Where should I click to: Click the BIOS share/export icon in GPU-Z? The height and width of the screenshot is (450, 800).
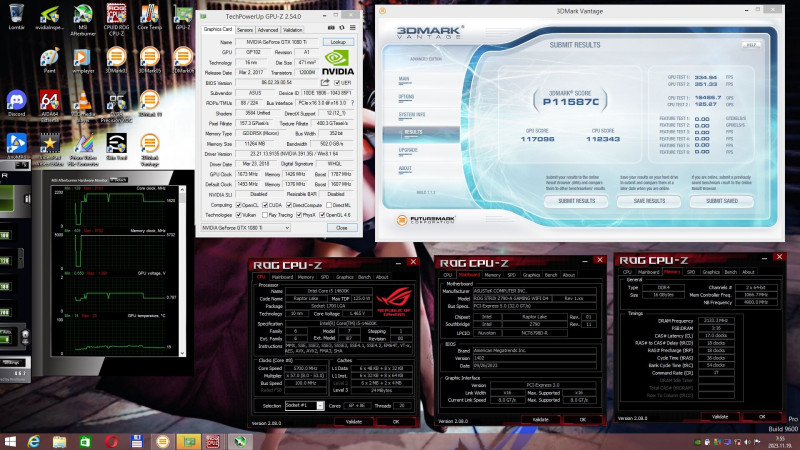click(x=325, y=82)
